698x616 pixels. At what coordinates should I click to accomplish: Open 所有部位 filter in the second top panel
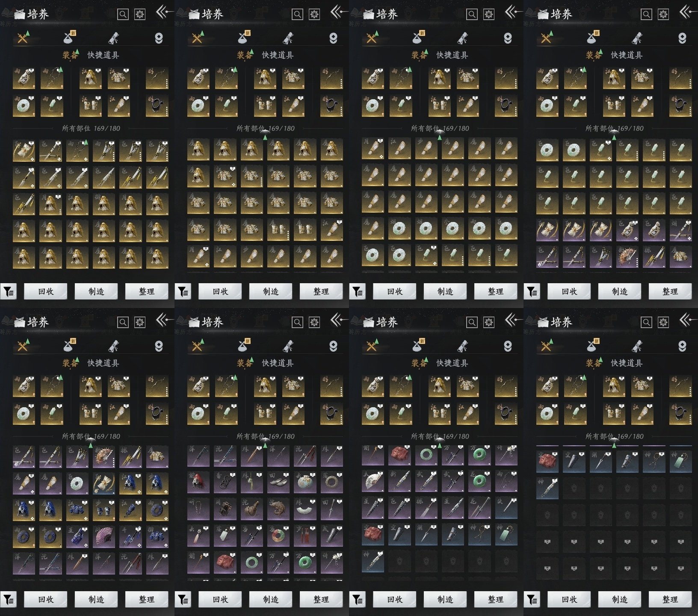point(266,128)
